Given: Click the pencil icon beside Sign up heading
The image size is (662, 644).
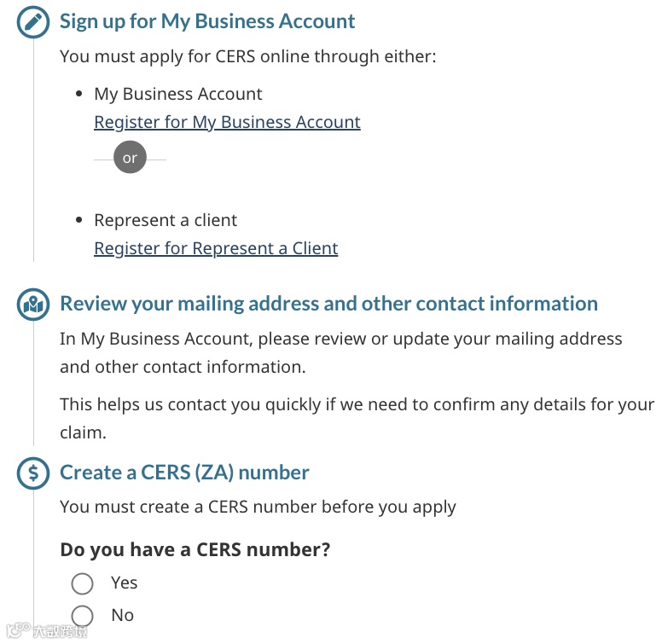Looking at the screenshot, I should (x=33, y=22).
